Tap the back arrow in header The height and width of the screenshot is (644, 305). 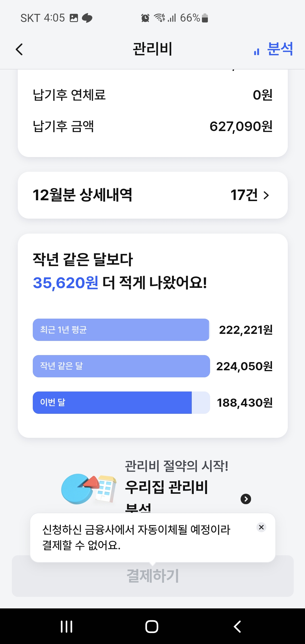(x=19, y=49)
